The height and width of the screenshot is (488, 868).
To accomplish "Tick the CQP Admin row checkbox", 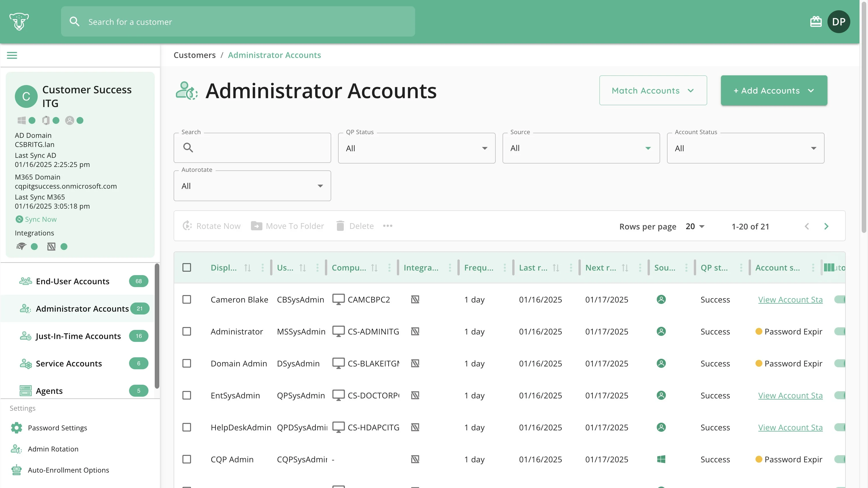I will pos(187,459).
